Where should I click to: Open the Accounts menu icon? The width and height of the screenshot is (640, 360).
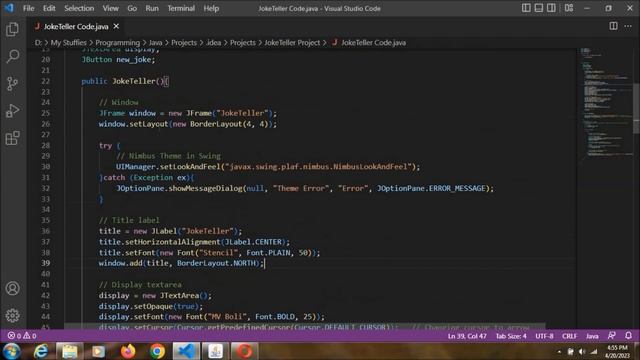point(13,289)
